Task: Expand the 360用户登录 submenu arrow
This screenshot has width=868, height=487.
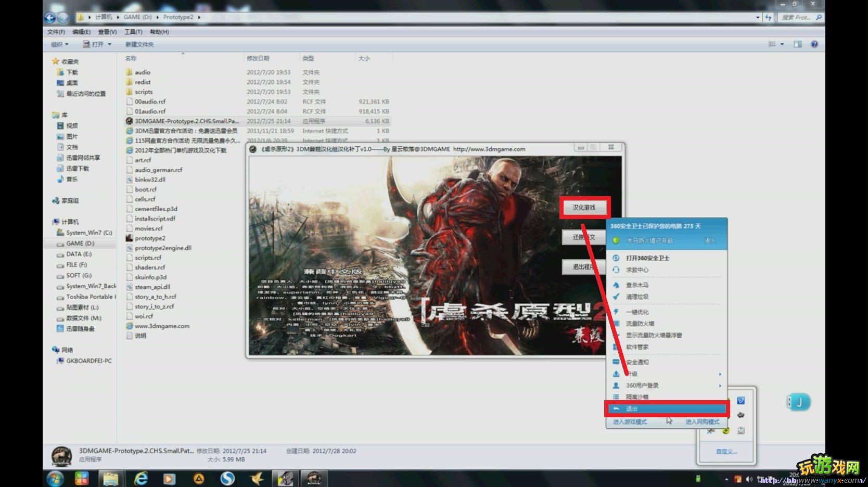Action: coord(720,386)
